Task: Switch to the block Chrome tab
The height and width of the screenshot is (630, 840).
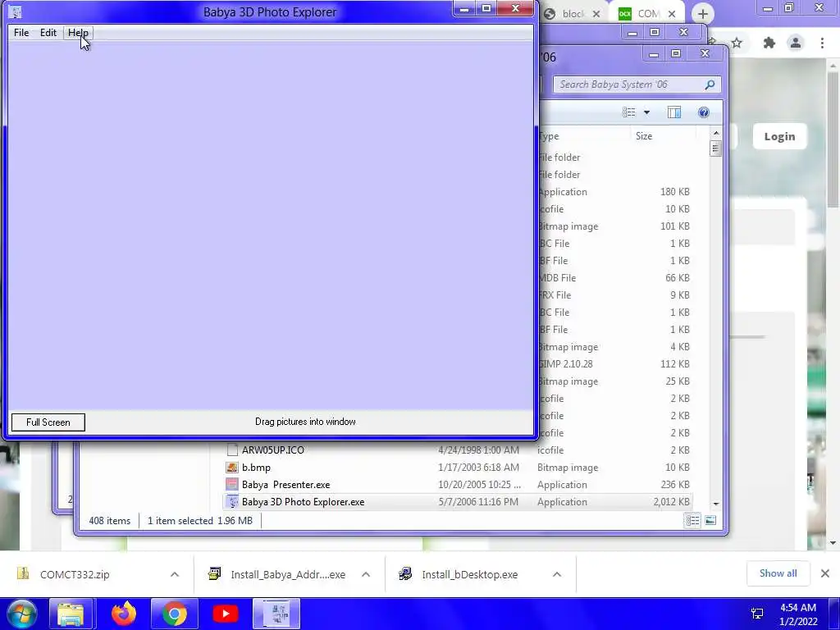Action: 572,14
